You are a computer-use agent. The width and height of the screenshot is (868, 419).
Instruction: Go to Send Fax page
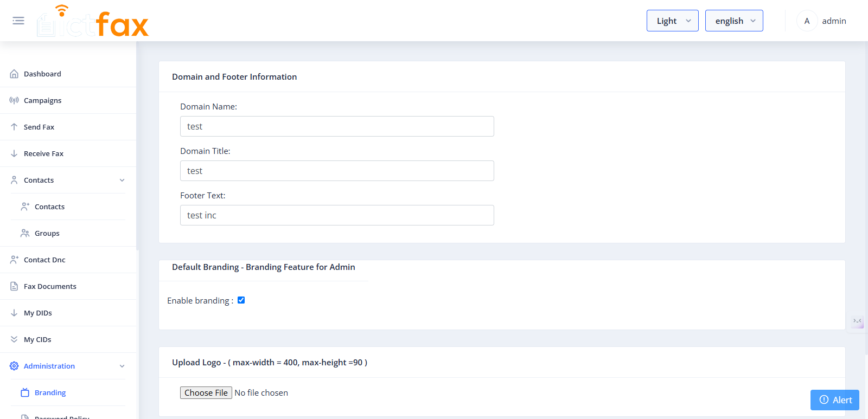click(x=68, y=127)
